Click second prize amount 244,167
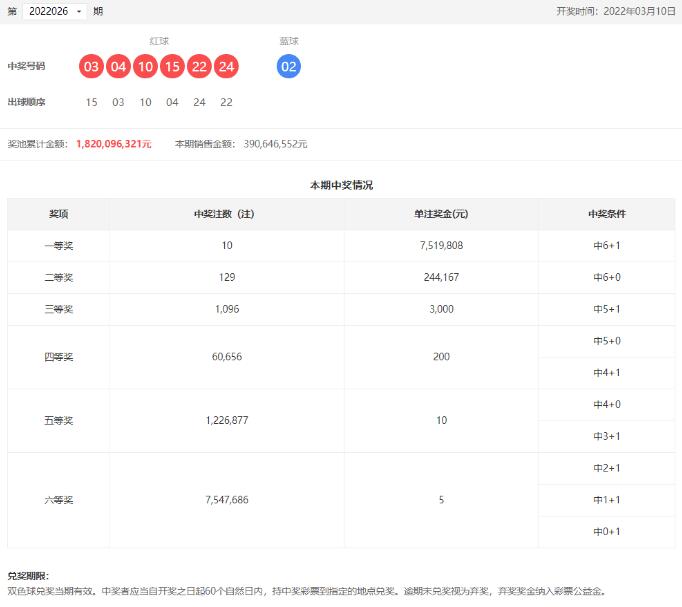682x607 pixels. pyautogui.click(x=441, y=277)
